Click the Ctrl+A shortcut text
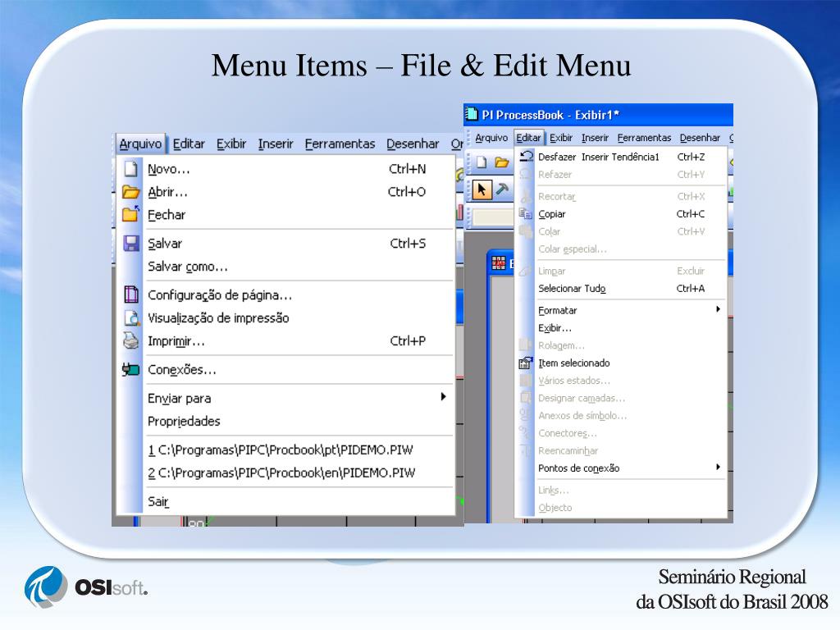 pos(691,288)
